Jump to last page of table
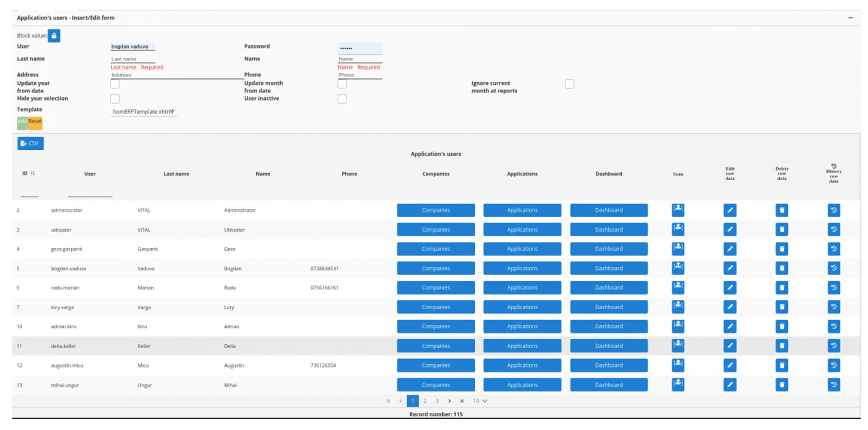The width and height of the screenshot is (868, 430). point(462,401)
